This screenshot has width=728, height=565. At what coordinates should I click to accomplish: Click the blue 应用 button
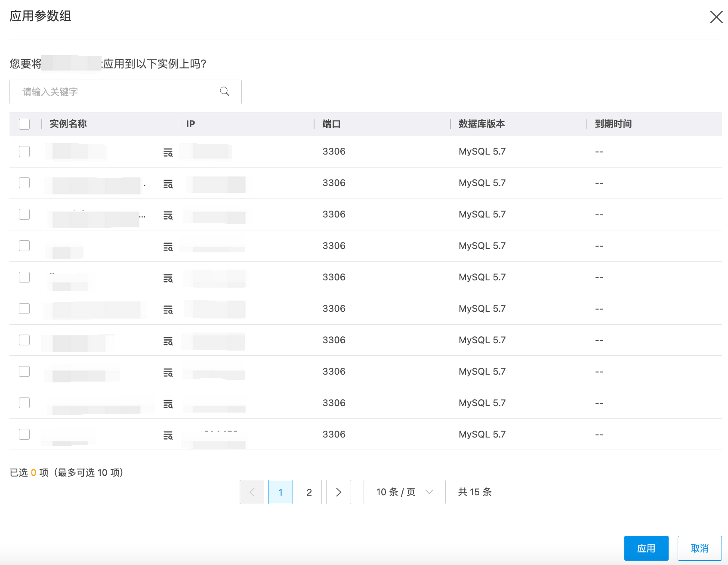[646, 548]
